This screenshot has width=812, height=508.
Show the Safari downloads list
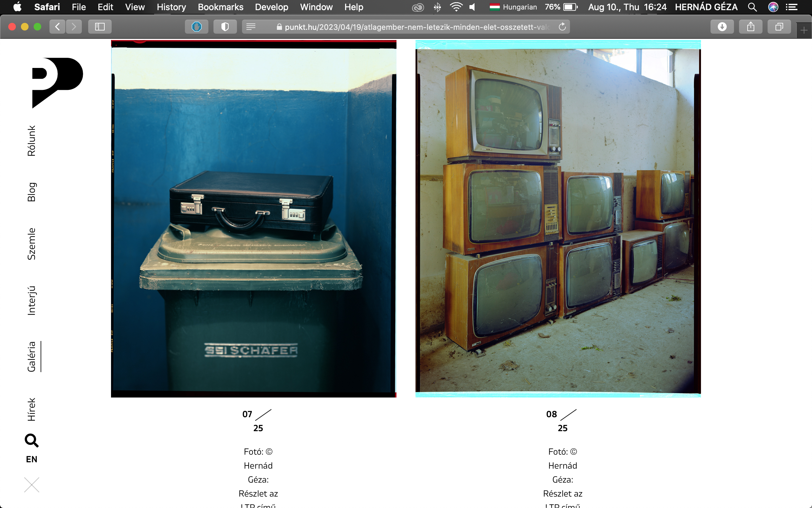pyautogui.click(x=722, y=27)
